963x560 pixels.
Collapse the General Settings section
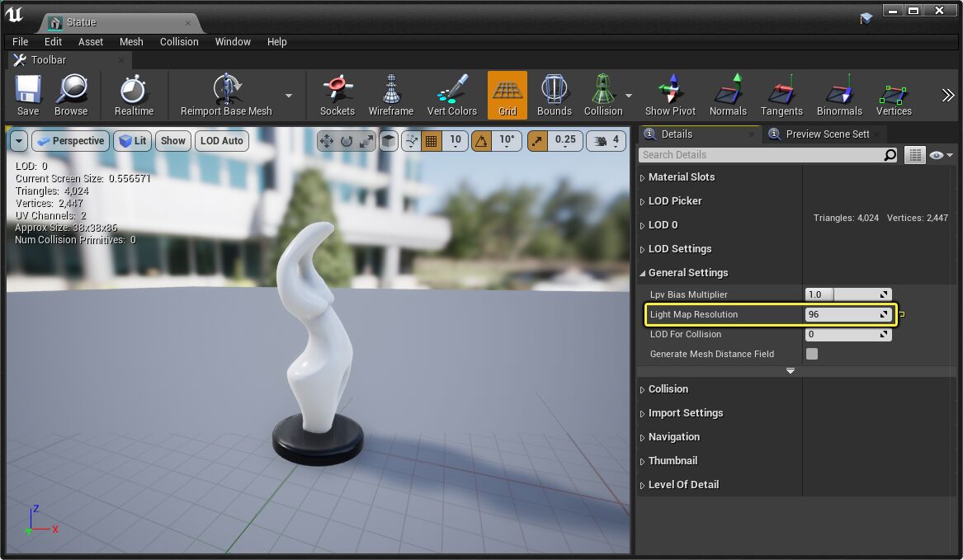click(687, 273)
